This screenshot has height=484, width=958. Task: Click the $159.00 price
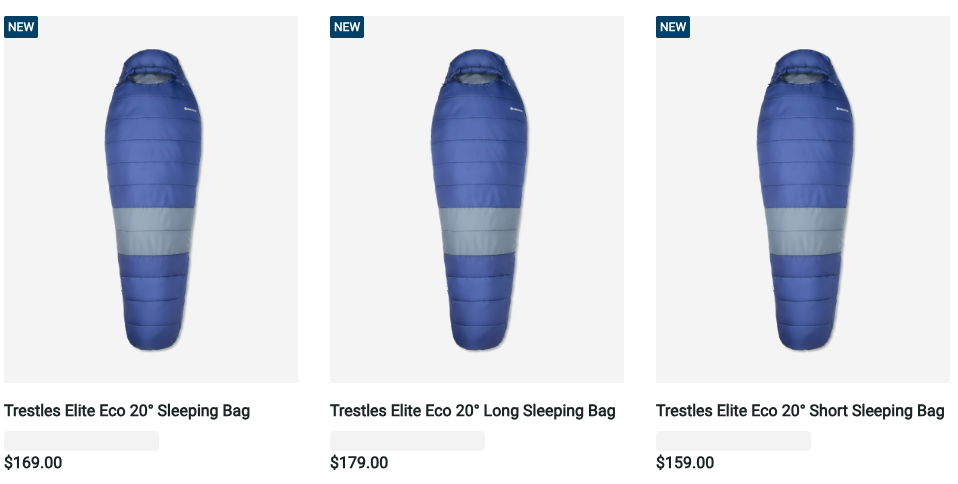coord(685,463)
